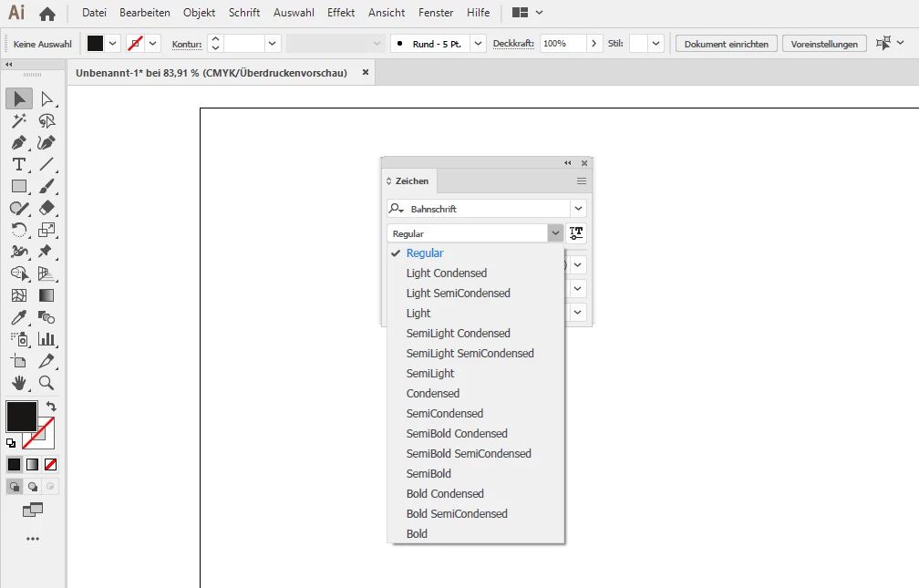Open the stroke color dropdown in control bar
The width and height of the screenshot is (919, 588).
pos(153,44)
